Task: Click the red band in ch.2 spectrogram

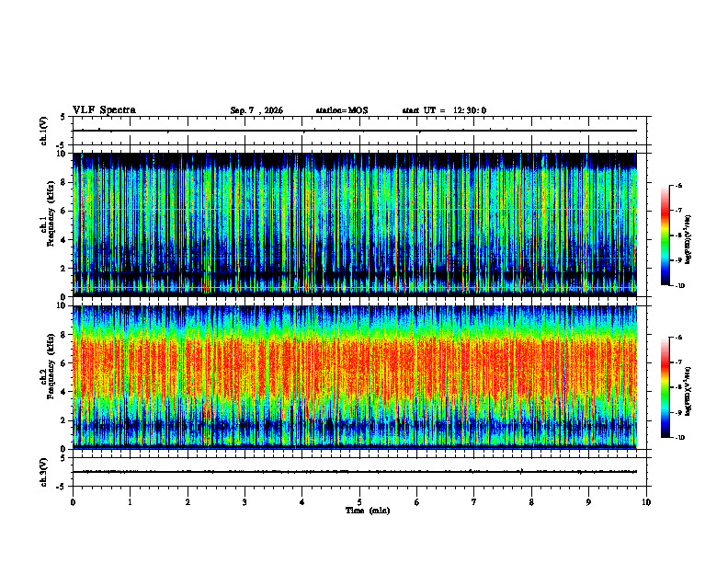Action: click(355, 364)
